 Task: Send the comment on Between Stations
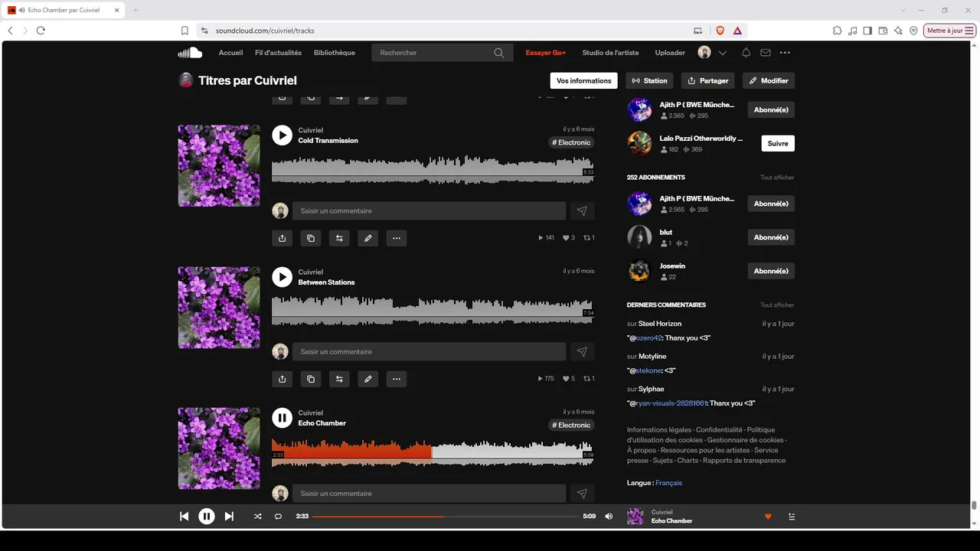pos(582,352)
